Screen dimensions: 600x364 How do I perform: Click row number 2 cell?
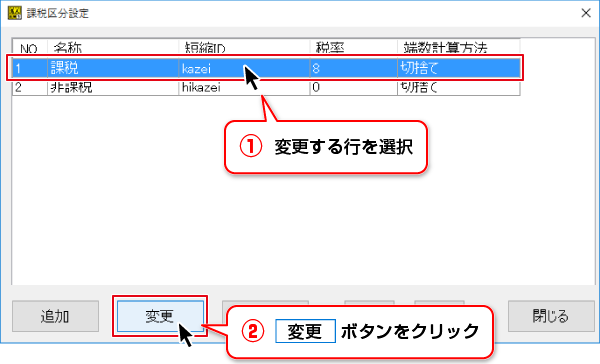point(30,87)
